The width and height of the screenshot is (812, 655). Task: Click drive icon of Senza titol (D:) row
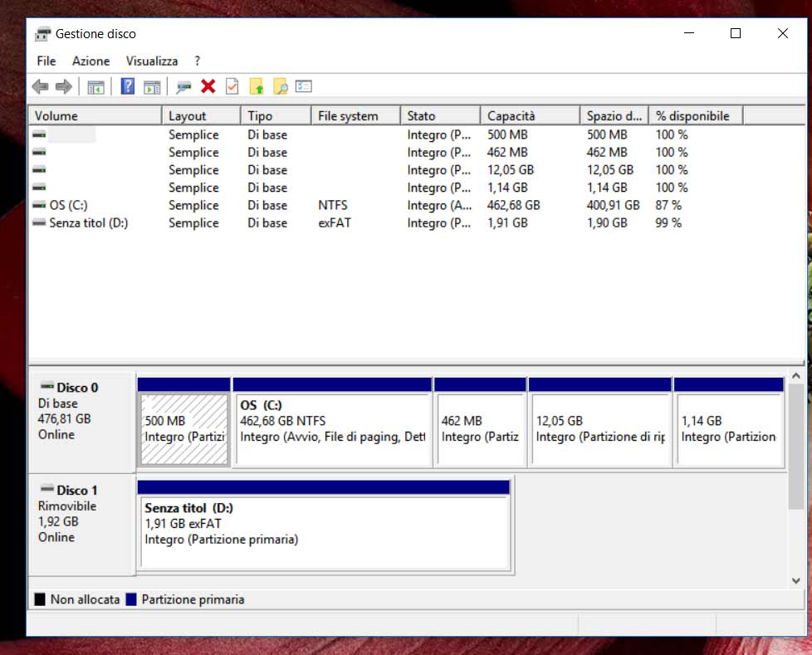click(x=39, y=222)
